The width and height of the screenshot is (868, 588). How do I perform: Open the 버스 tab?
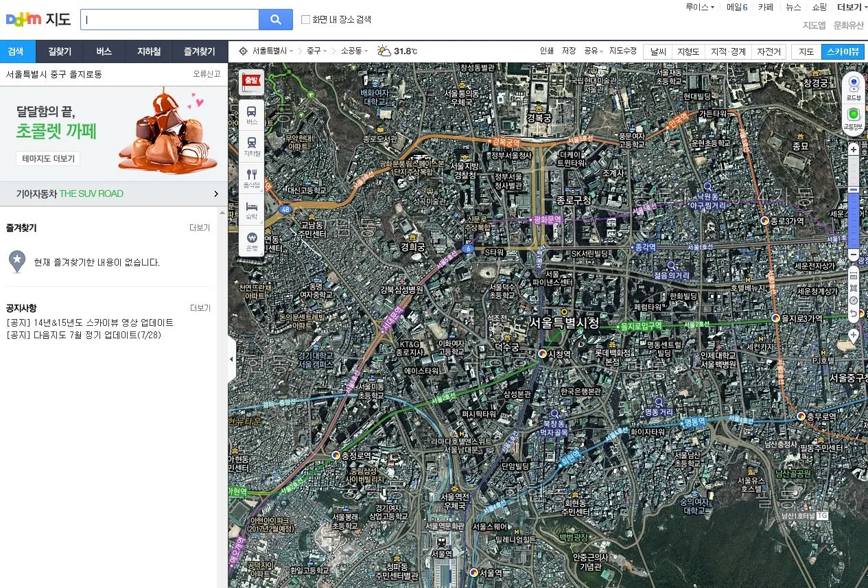104,51
